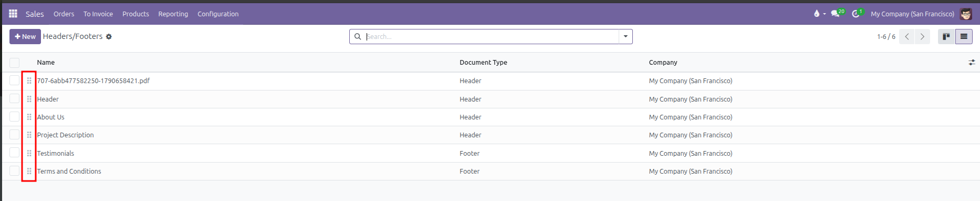The width and height of the screenshot is (980, 201).
Task: Open the To Invoice menu
Action: pyautogui.click(x=98, y=14)
